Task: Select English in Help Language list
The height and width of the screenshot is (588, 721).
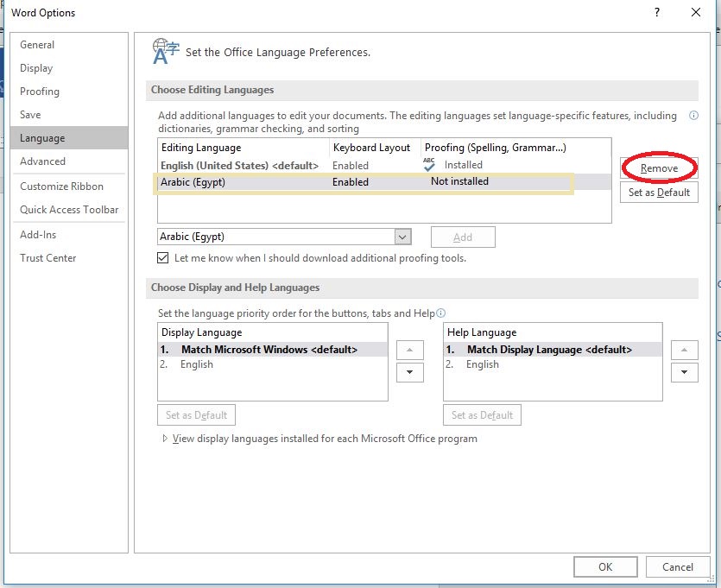Action: [x=553, y=364]
